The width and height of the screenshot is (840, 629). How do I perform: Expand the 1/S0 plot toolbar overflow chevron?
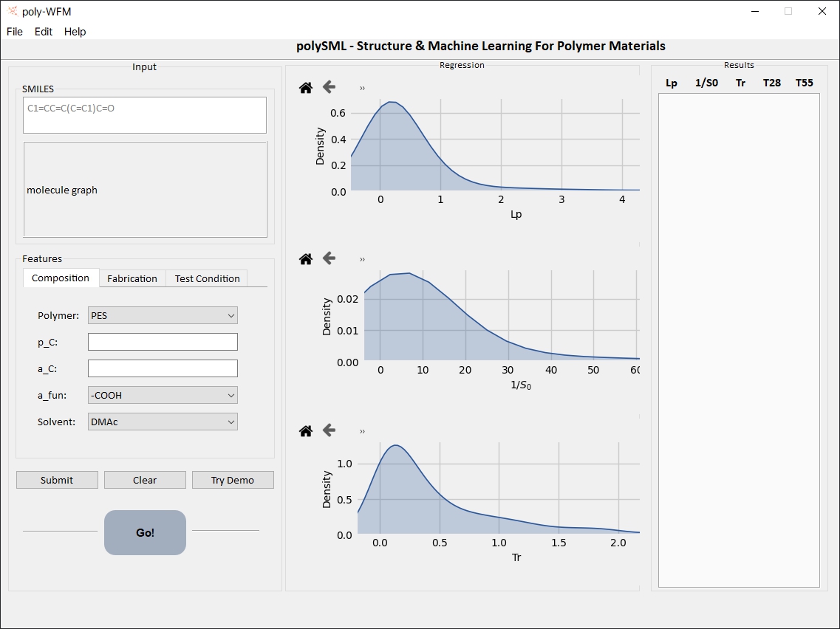click(x=363, y=260)
